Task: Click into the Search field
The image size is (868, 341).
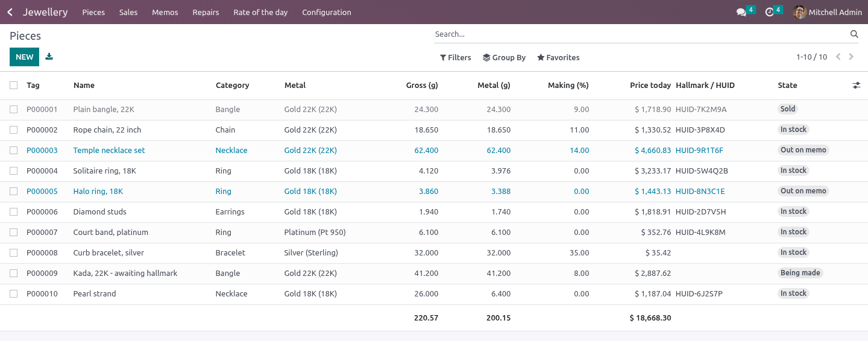Action: pyautogui.click(x=639, y=34)
